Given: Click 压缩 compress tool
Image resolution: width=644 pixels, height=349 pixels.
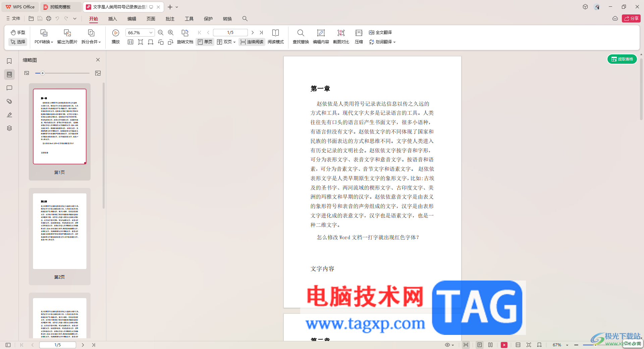Looking at the screenshot, I should (359, 36).
